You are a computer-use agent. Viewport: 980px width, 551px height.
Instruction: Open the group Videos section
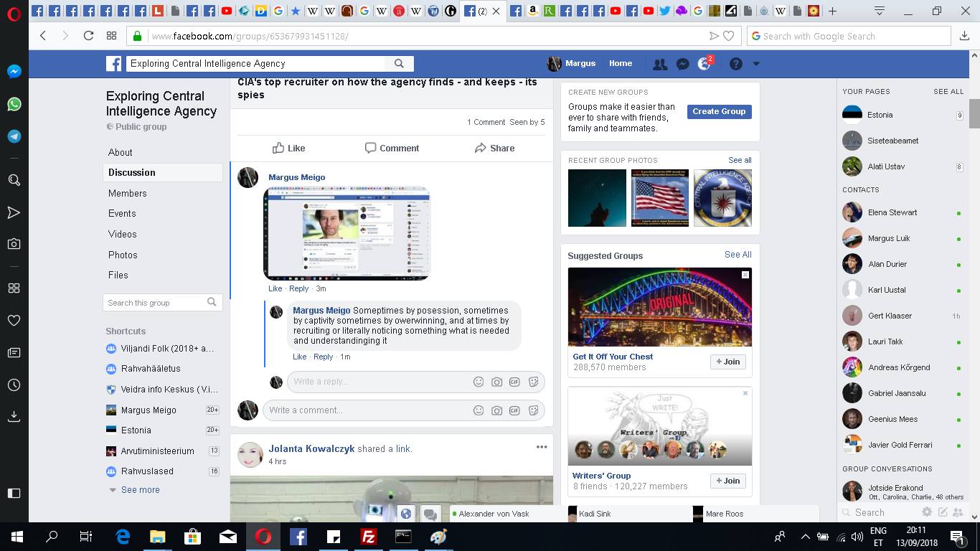coord(123,234)
